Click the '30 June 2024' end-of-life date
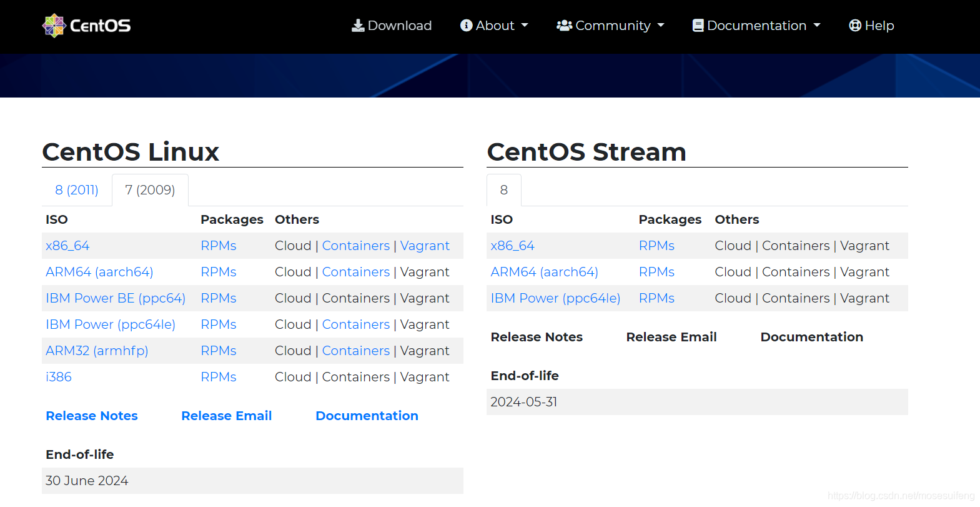Screen dimensions: 980x507 point(87,481)
